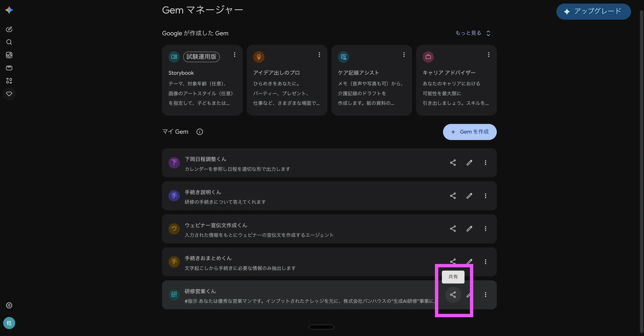
Task: Click the Storybook book icon
Action: (x=174, y=57)
